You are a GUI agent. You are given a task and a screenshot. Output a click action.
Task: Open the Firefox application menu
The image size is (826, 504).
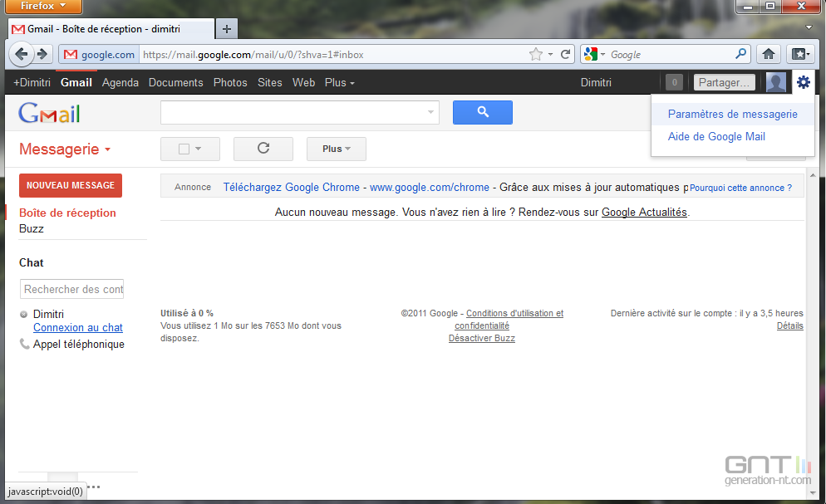coord(42,7)
